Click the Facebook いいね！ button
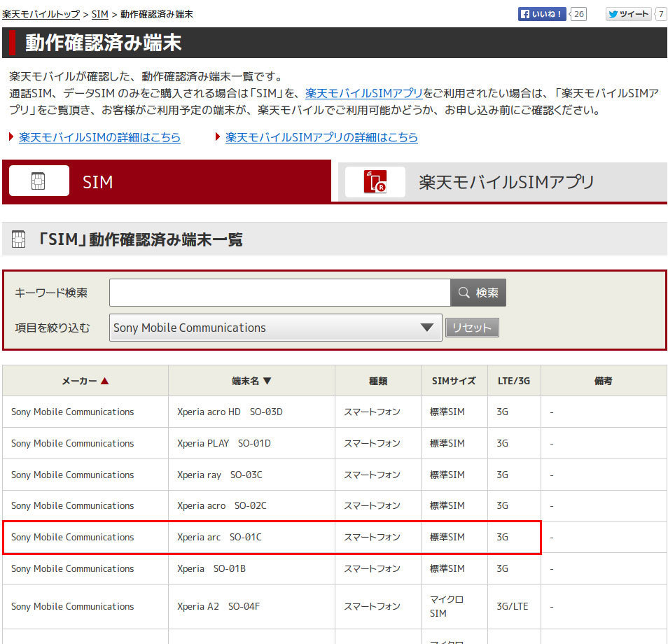The image size is (668, 644). pos(542,14)
